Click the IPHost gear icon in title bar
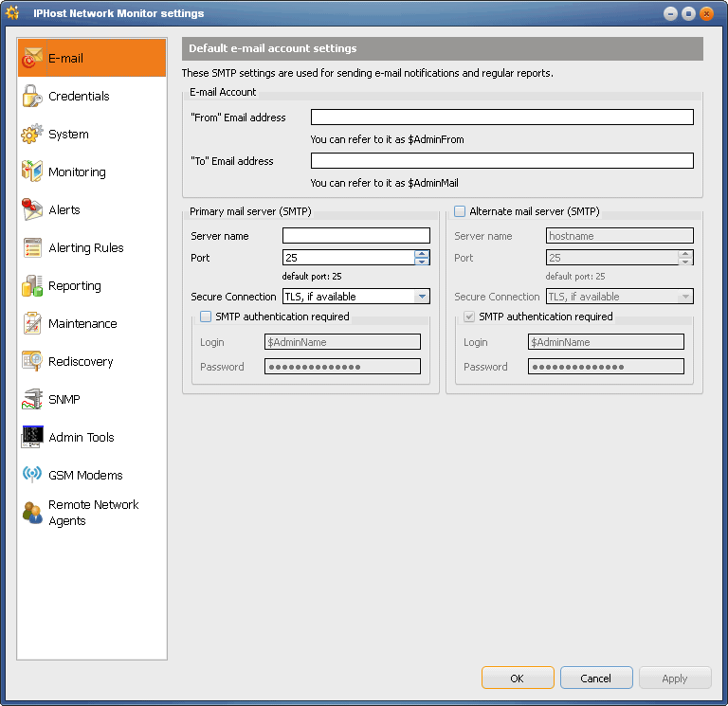This screenshot has width=728, height=706. pos(12,13)
